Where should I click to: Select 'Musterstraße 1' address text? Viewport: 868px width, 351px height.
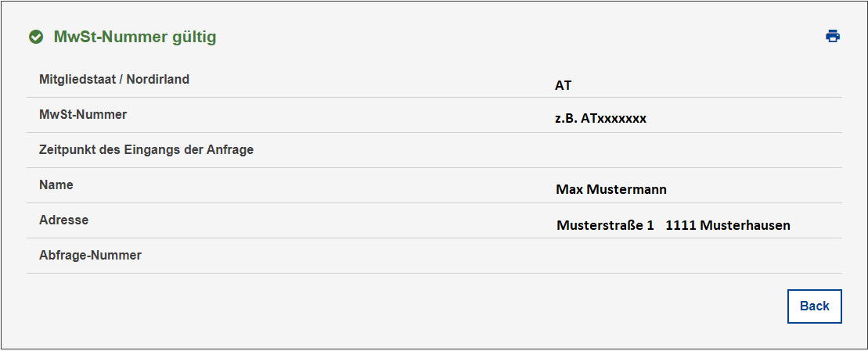pyautogui.click(x=605, y=225)
